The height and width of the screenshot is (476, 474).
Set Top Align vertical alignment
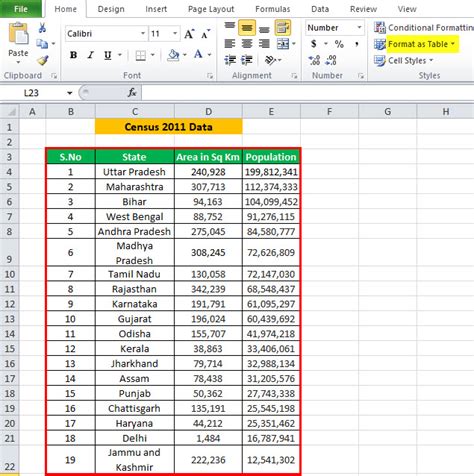coord(230,27)
